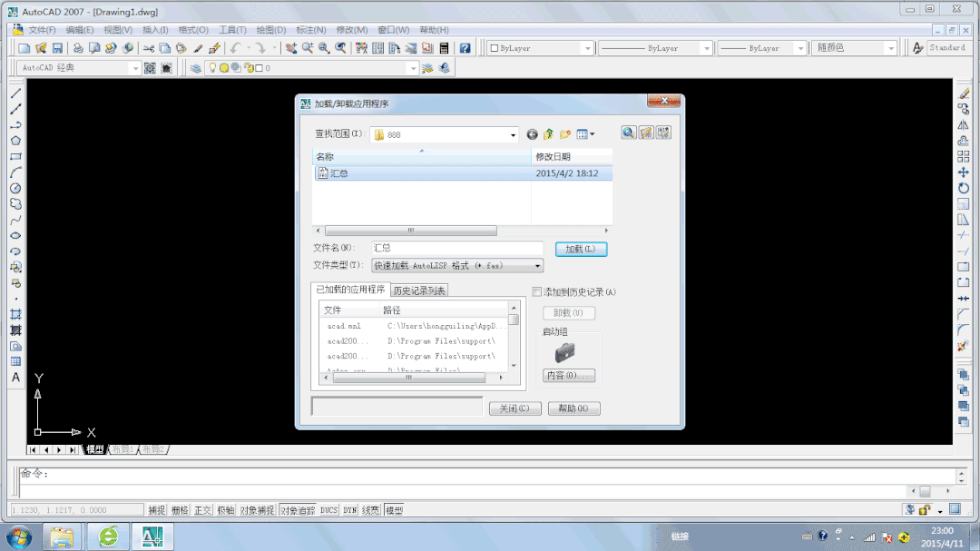This screenshot has width=980, height=551.
Task: Click the Redo arrow icon
Action: [260, 48]
